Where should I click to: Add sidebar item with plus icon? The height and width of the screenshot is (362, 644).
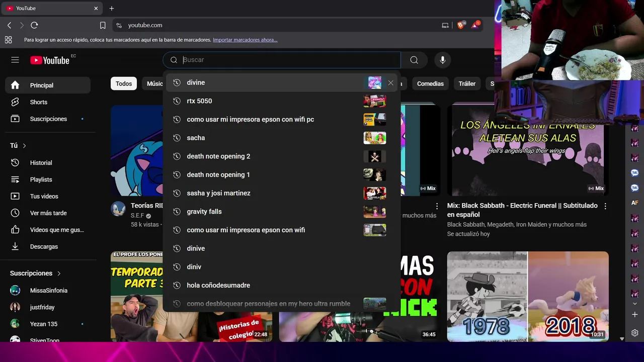[635, 314]
